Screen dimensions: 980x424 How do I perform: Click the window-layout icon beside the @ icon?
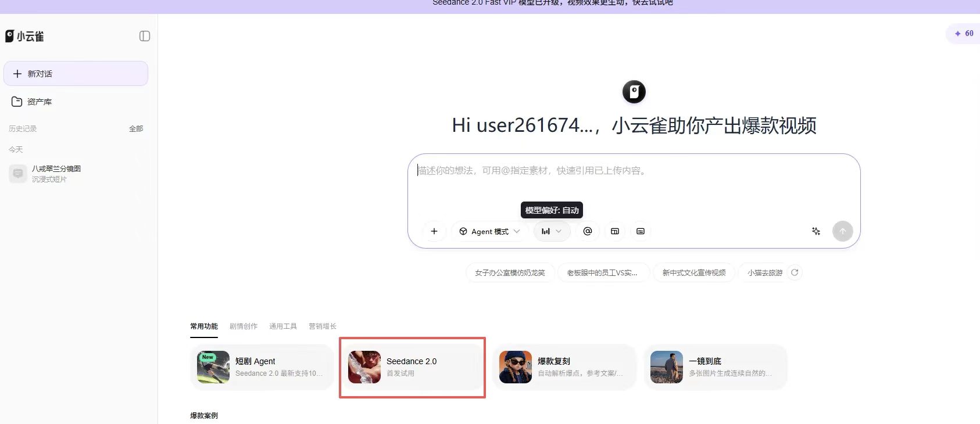(x=615, y=231)
